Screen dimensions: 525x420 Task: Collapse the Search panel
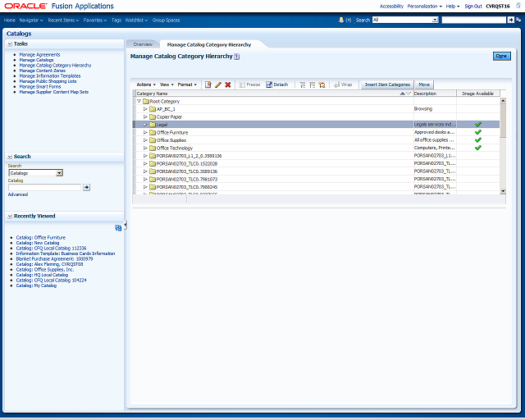pos(10,157)
